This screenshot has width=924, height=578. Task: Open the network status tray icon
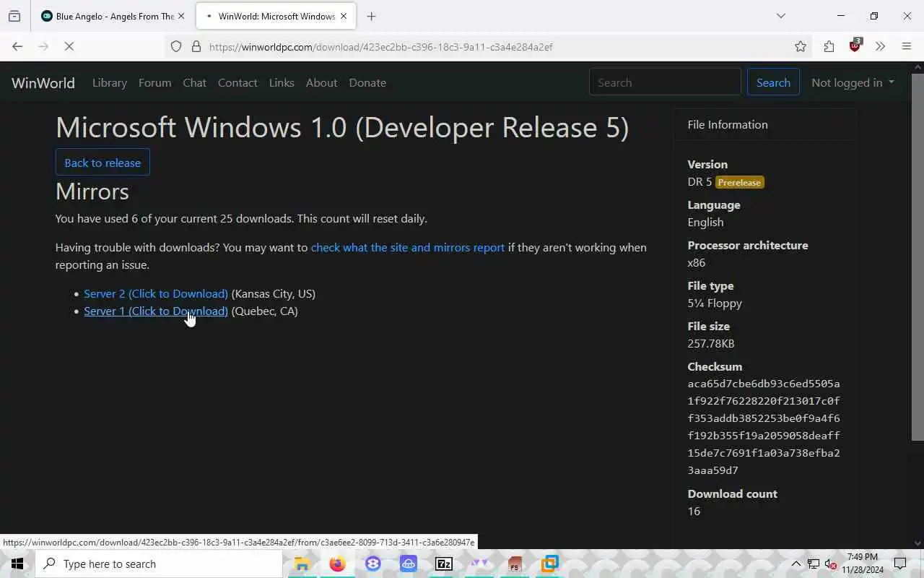click(814, 564)
